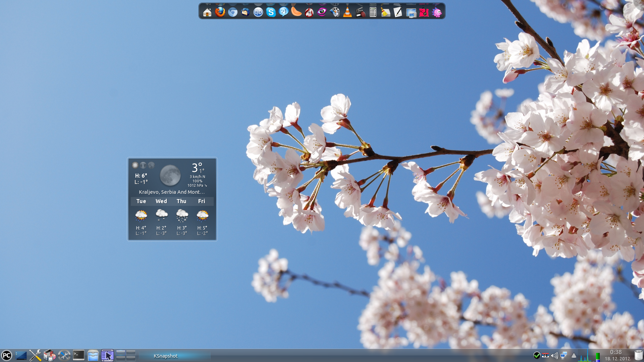This screenshot has width=644, height=362.
Task: Open the Clementine orange music player
Action: coord(296,12)
